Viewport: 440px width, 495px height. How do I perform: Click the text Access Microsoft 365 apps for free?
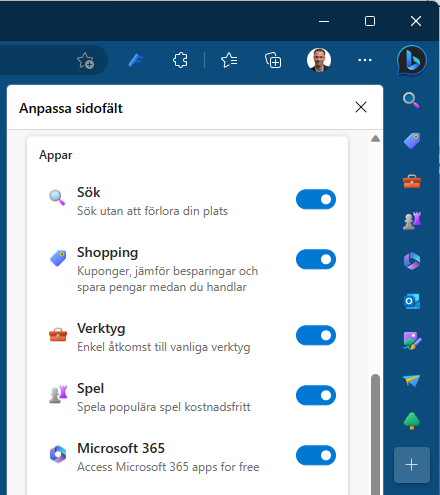(x=168, y=467)
